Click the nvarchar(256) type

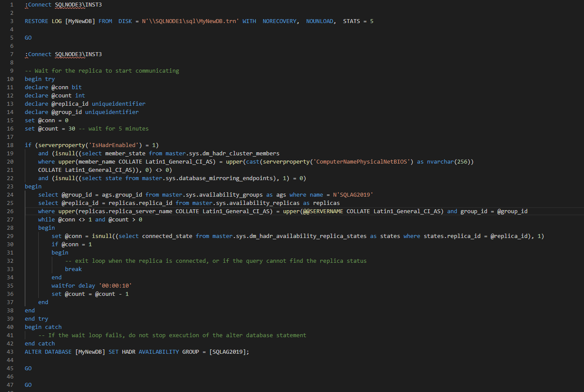tap(449, 161)
